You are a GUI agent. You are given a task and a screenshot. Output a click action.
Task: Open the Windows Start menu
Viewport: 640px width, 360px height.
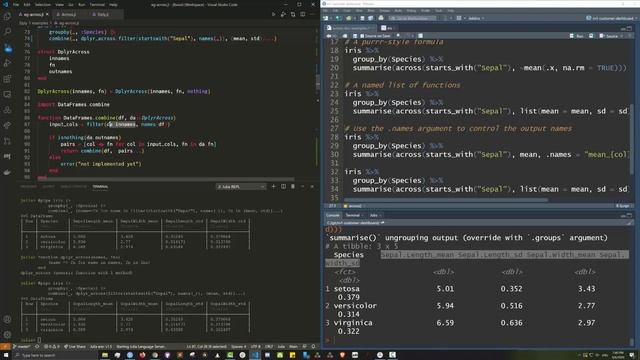click(x=6, y=355)
